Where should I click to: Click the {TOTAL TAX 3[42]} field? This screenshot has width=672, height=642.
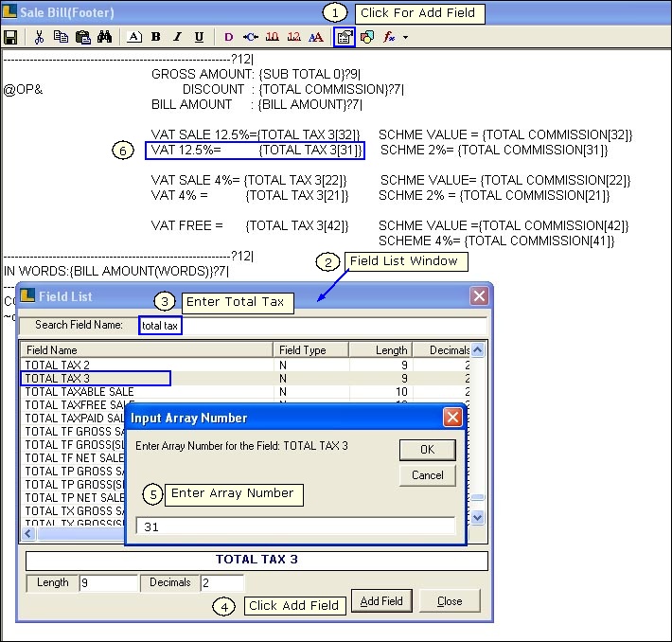point(297,226)
